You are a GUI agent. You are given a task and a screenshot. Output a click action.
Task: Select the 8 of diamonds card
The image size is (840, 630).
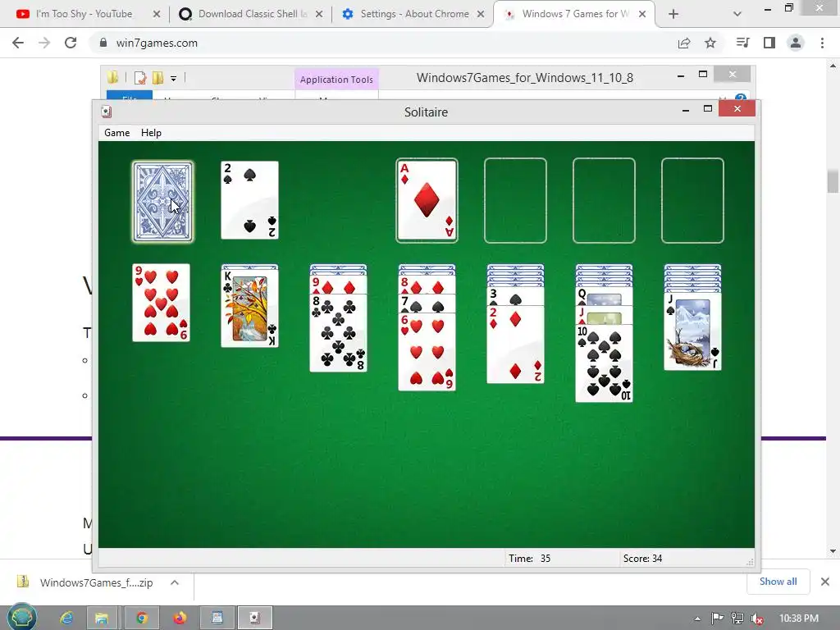[427, 285]
